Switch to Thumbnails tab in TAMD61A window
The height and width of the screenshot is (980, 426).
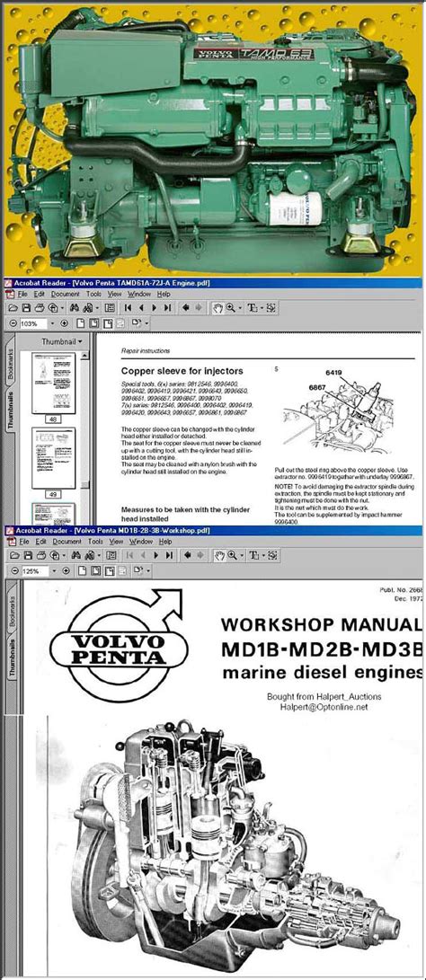point(11,411)
